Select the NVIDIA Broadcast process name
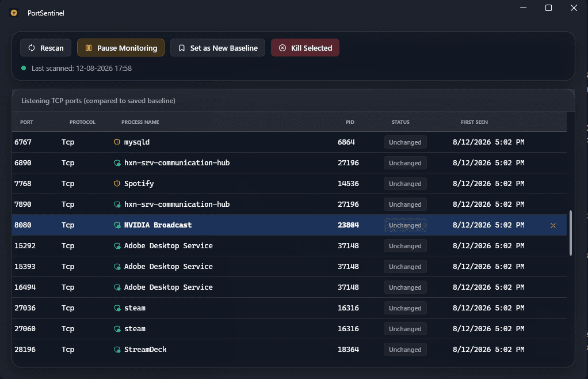Viewport: 588px width, 379px height. (158, 225)
